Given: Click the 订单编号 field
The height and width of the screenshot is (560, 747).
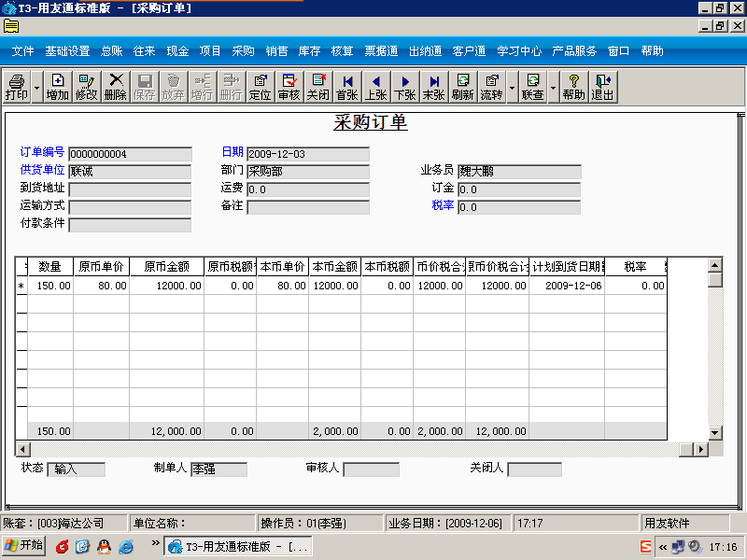Looking at the screenshot, I should click(130, 154).
